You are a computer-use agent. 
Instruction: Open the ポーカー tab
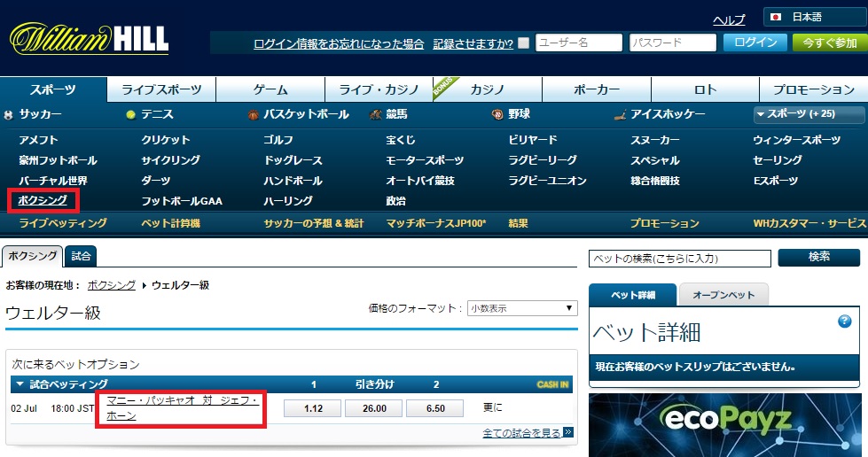(x=596, y=89)
